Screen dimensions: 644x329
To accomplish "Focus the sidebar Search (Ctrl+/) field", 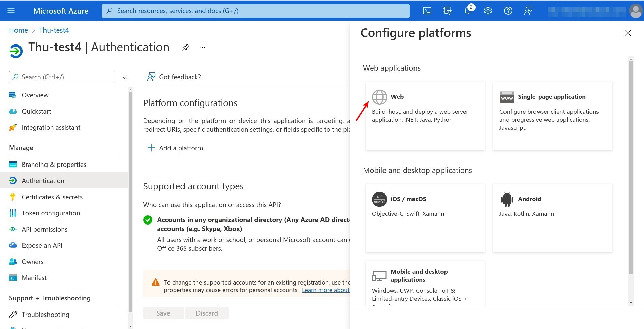I will [x=62, y=77].
